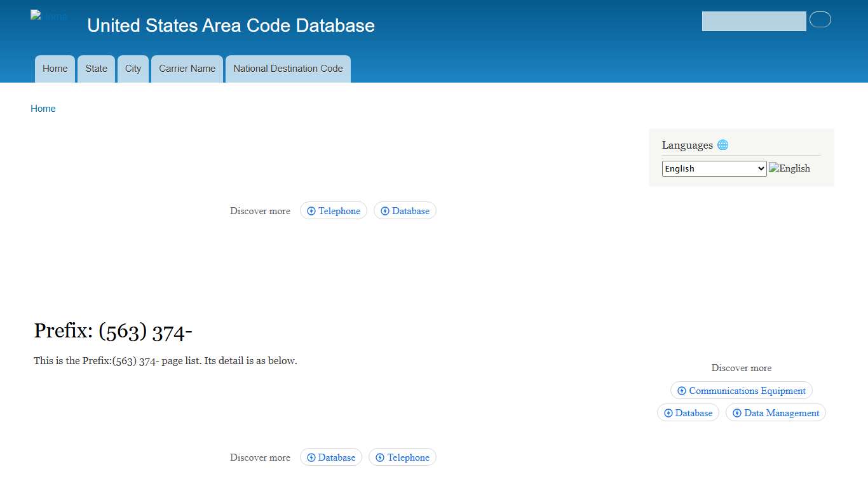The height and width of the screenshot is (488, 868).
Task: Click the Home breadcrumb link
Action: [43, 109]
